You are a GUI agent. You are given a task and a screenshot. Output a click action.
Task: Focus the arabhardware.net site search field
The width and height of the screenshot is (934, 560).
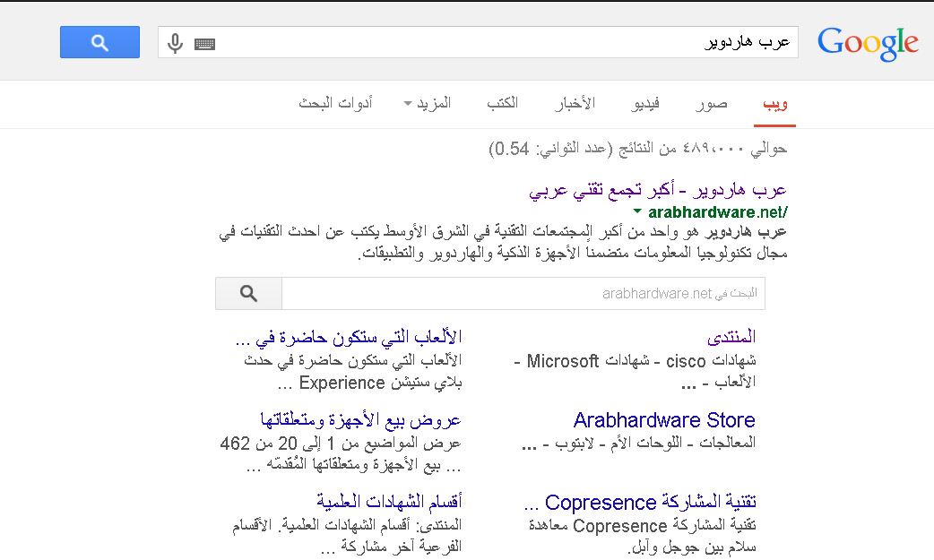click(x=523, y=293)
